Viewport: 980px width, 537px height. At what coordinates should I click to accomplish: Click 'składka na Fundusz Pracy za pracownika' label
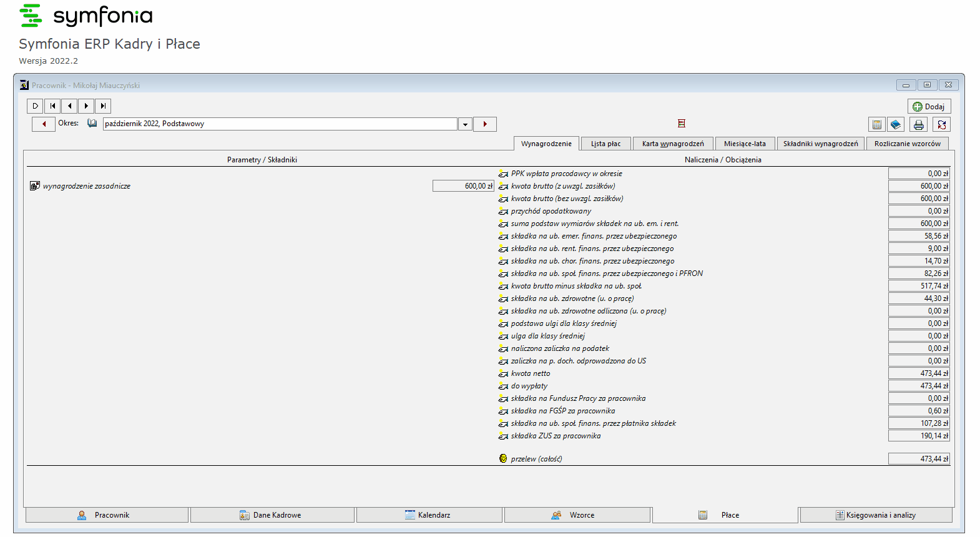[578, 398]
